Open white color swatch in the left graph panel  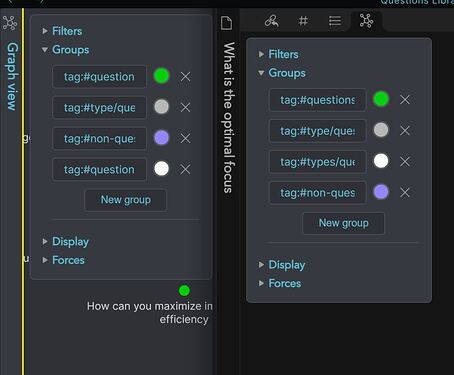click(161, 168)
